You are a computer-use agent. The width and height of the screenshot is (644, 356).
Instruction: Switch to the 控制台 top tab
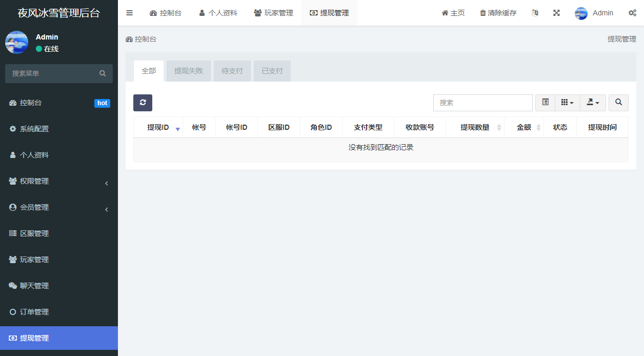(166, 13)
